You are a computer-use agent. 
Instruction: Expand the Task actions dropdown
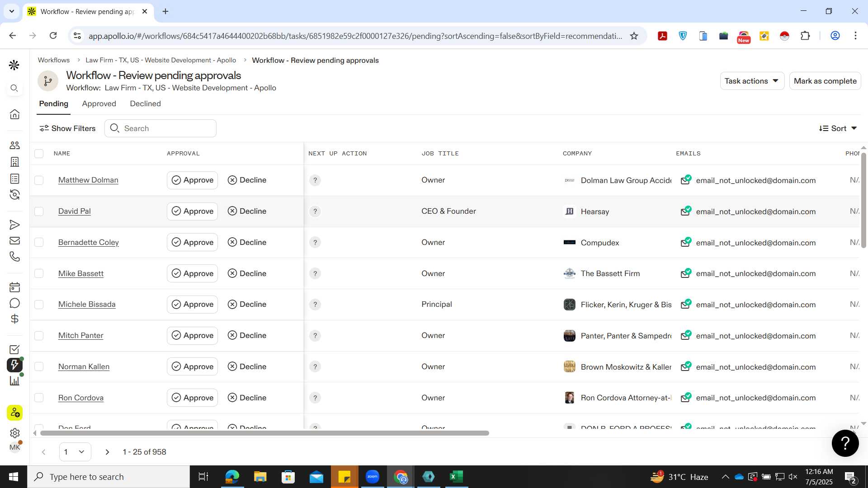click(752, 81)
